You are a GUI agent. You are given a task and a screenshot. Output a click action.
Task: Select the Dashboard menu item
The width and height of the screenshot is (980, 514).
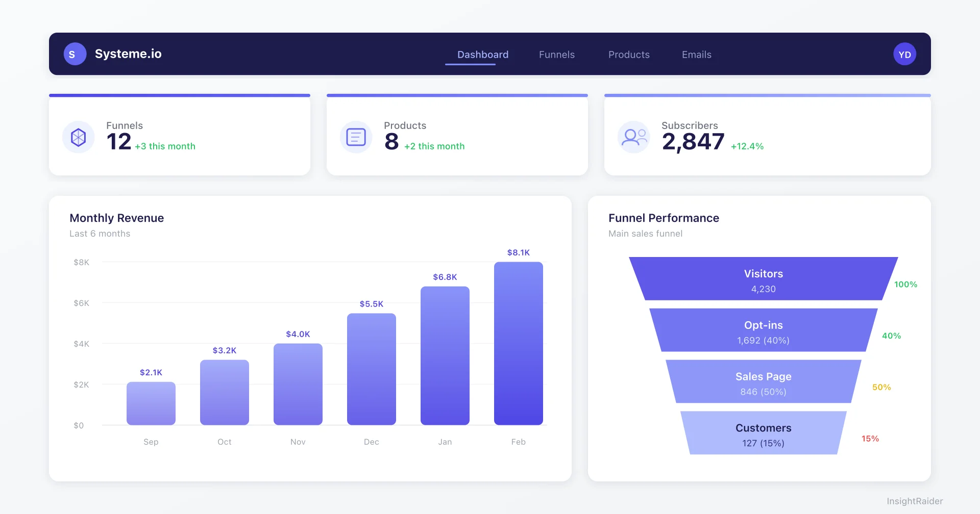(482, 55)
